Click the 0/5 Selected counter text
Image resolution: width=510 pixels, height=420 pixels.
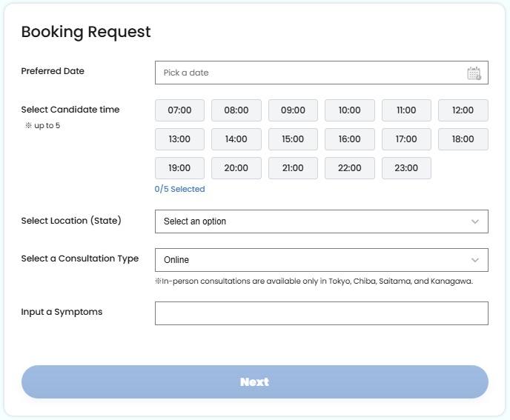[x=179, y=189]
